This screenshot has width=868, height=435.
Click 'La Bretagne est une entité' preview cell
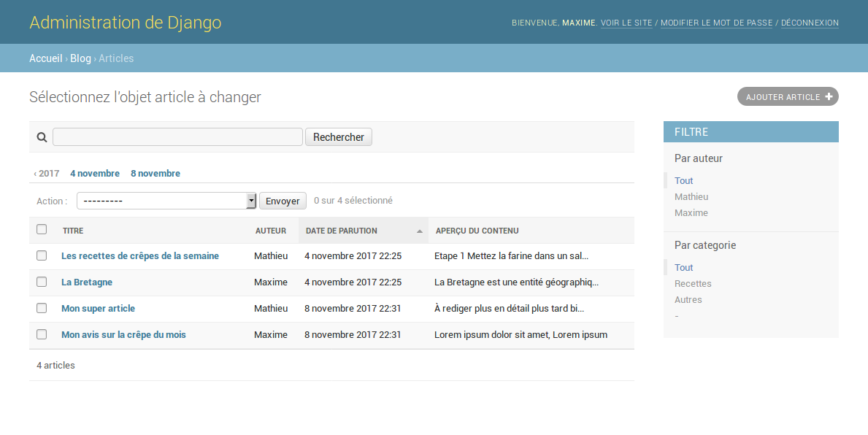click(516, 282)
